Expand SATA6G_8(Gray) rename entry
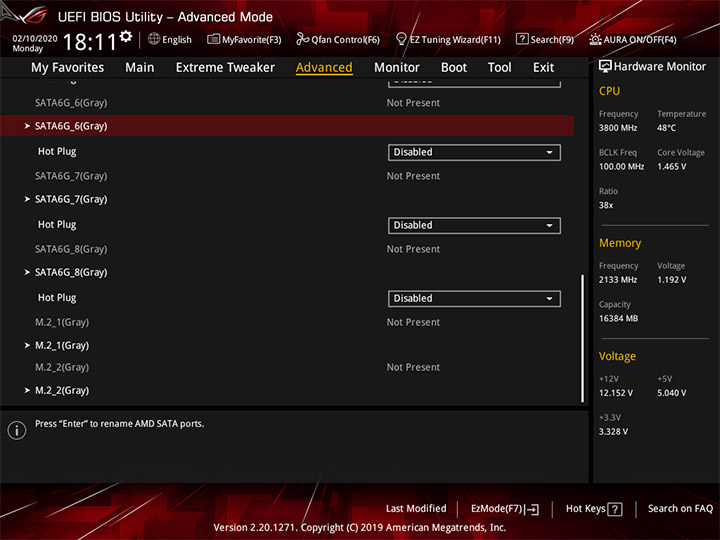720x540 pixels. (71, 272)
